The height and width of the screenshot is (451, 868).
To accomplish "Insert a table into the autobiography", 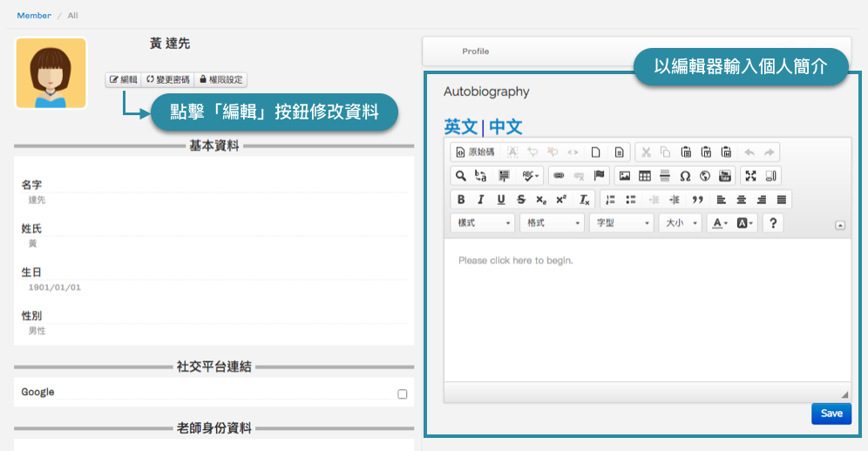I will click(x=645, y=176).
